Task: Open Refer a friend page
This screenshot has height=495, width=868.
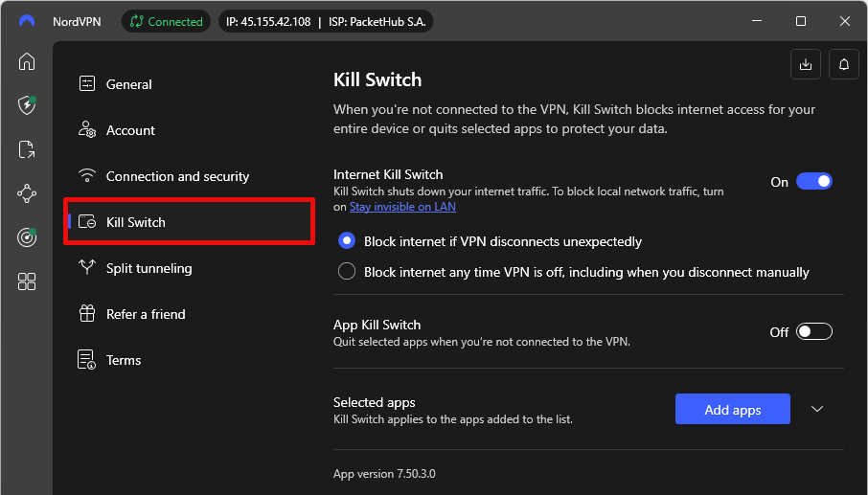Action: pos(190,314)
